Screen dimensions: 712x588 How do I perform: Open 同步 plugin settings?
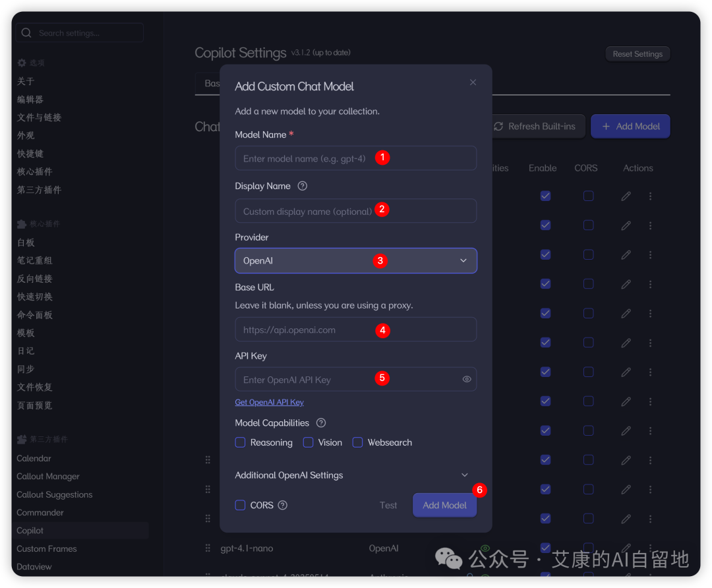pos(26,369)
